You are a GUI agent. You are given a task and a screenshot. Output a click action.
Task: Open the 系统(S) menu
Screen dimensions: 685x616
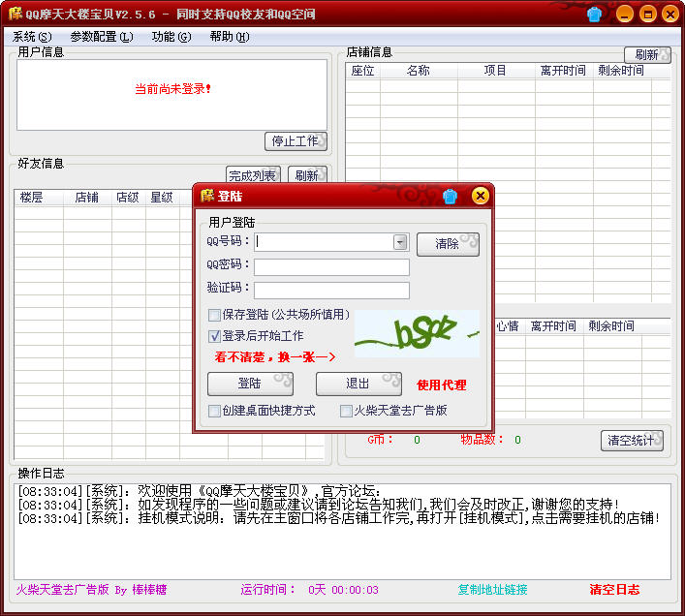pos(32,37)
